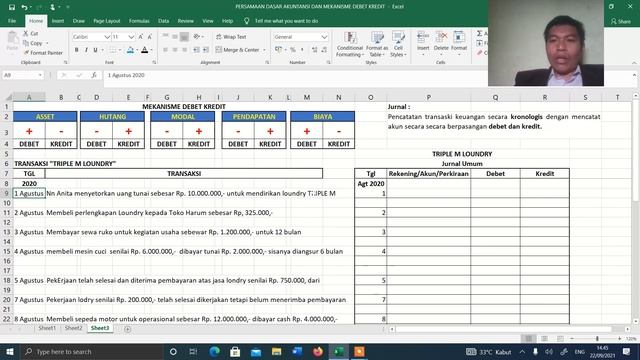
Task: Click the Percent Style icon
Action: 293,50
